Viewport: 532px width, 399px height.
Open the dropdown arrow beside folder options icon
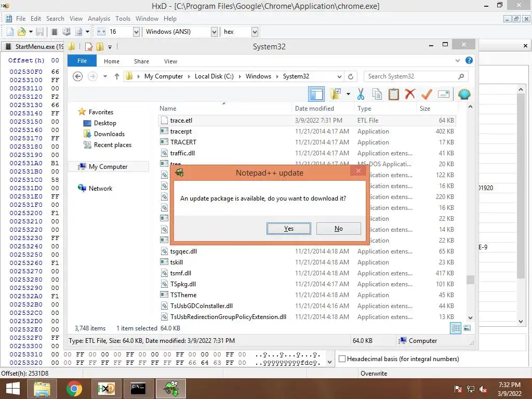pos(348,94)
